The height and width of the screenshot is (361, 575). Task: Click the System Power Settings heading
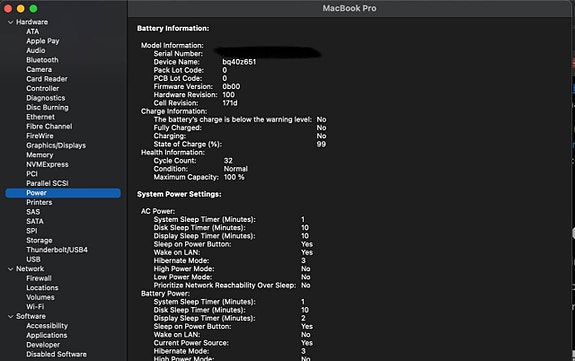click(179, 194)
